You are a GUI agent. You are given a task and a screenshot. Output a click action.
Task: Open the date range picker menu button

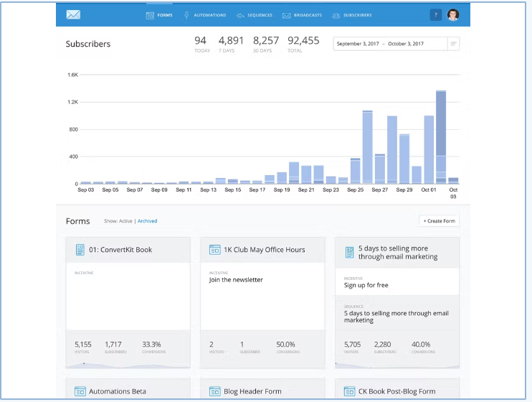[x=453, y=44]
